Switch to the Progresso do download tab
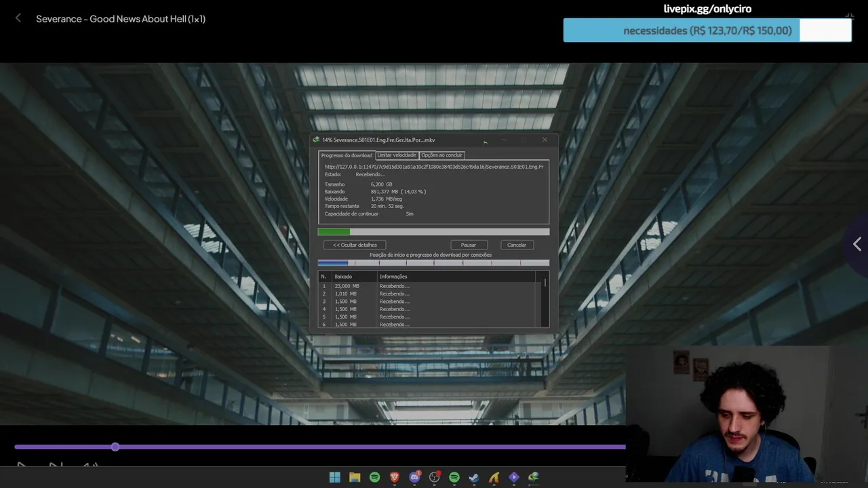Image resolution: width=868 pixels, height=488 pixels. [x=346, y=155]
